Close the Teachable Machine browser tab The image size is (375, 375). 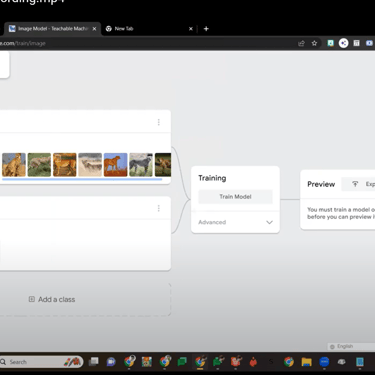click(x=94, y=29)
